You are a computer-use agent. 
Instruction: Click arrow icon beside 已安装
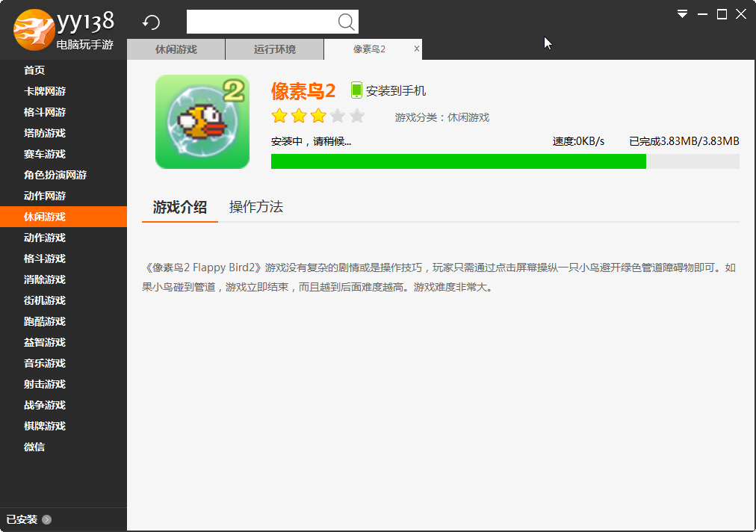coord(47,519)
